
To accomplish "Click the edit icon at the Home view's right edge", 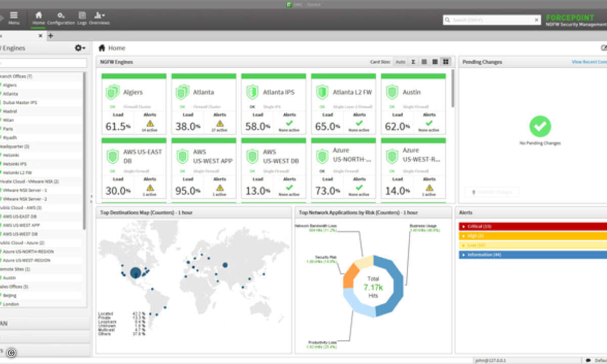I will pos(603,48).
